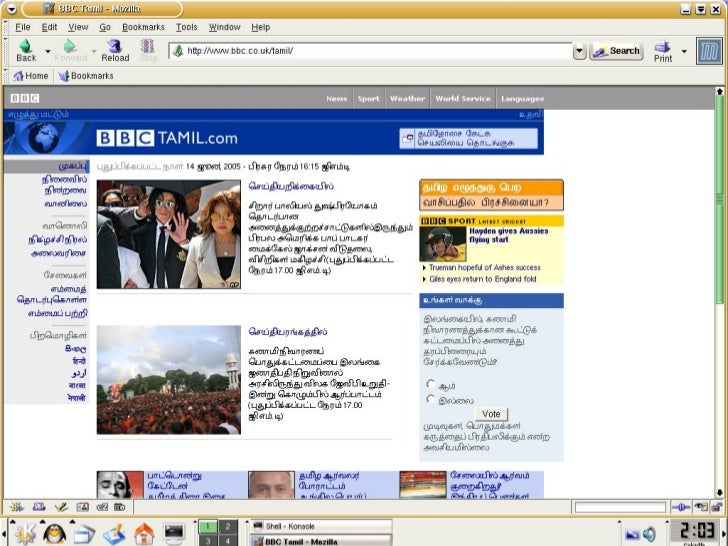Click the cookie privacy eye icon in the status bar
This screenshot has height=546, width=728.
point(700,507)
